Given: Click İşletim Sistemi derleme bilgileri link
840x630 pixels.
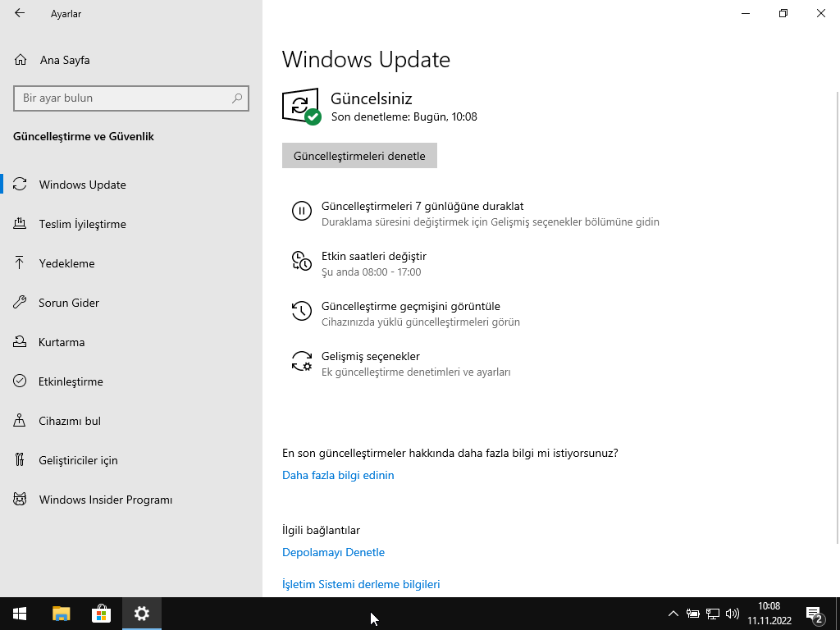Looking at the screenshot, I should [361, 584].
